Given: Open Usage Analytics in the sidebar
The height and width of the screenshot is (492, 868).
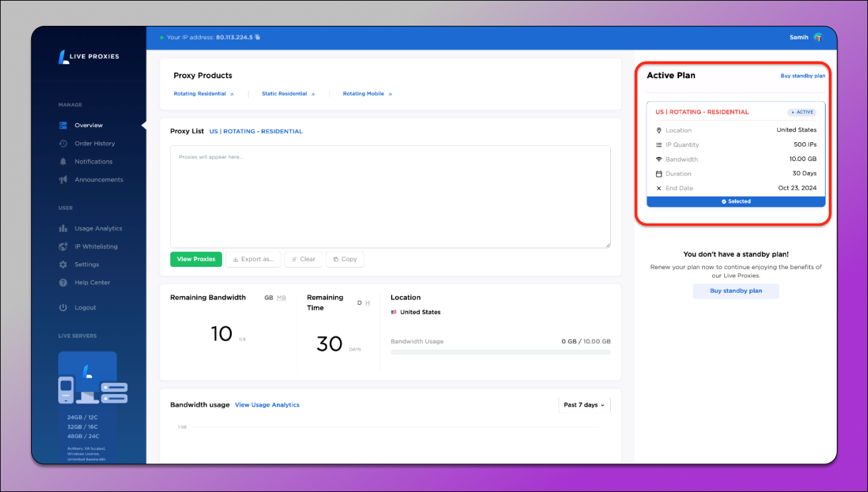Looking at the screenshot, I should click(x=98, y=228).
